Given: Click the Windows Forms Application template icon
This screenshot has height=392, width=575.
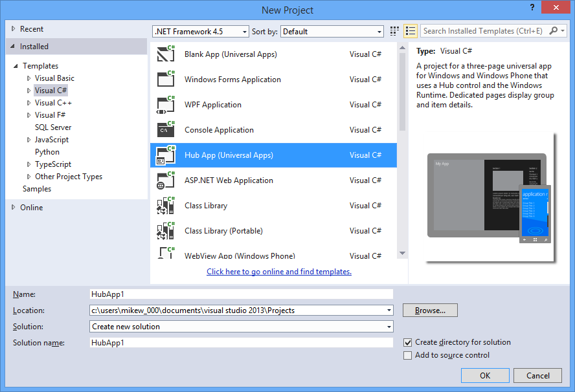Looking at the screenshot, I should pyautogui.click(x=166, y=79).
